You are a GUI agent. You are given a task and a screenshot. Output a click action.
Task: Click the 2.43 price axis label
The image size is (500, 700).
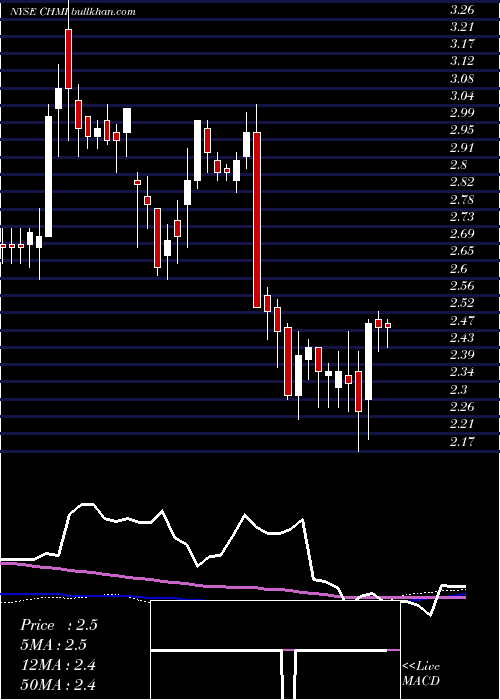click(462, 338)
